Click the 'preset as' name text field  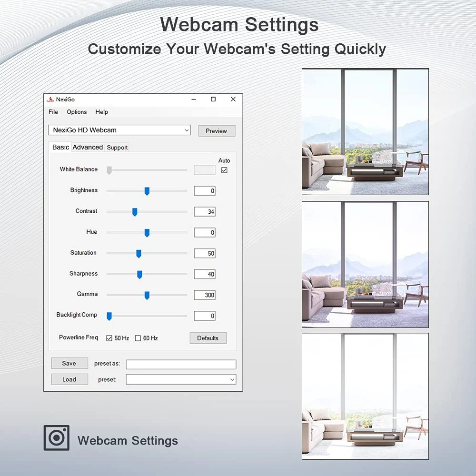click(181, 364)
